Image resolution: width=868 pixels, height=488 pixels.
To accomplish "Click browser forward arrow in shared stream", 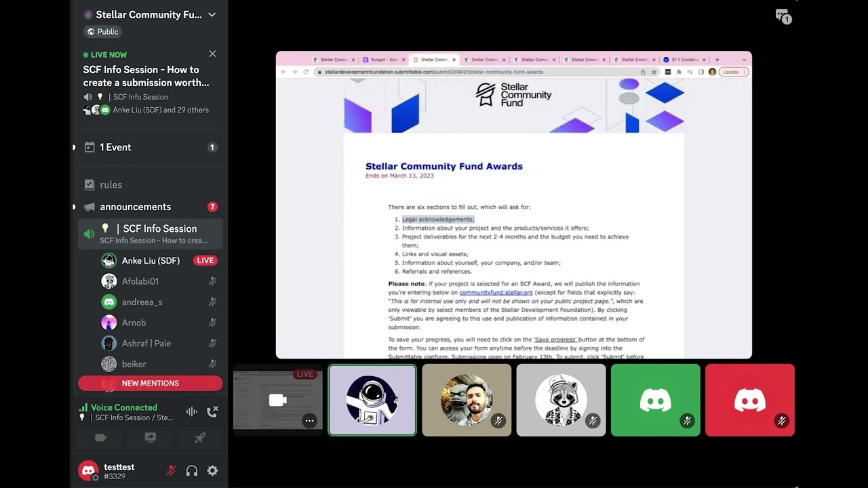I will tap(294, 72).
